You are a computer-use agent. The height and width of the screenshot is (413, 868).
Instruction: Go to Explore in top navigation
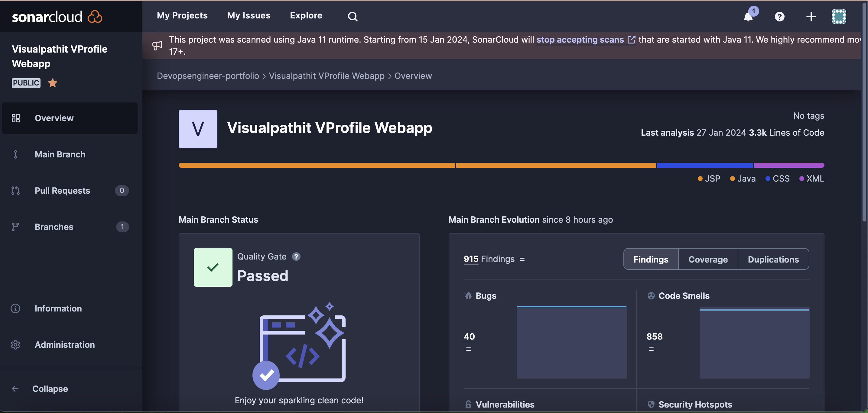click(x=306, y=15)
